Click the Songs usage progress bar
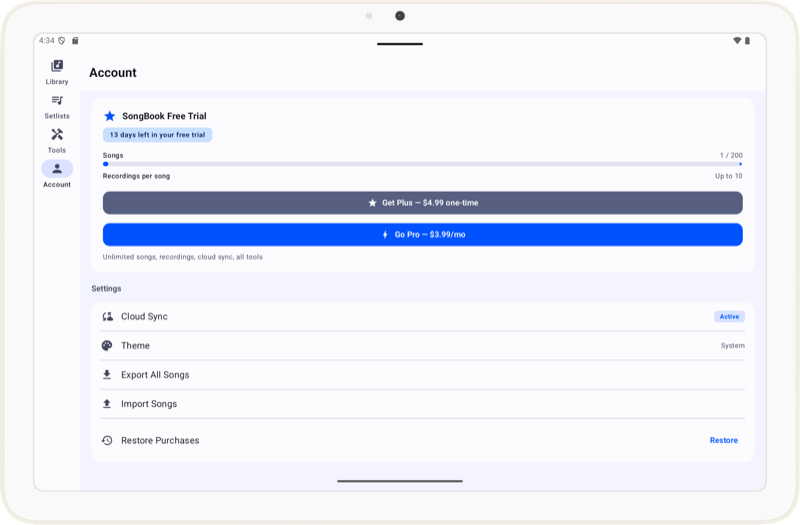The width and height of the screenshot is (800, 525). click(422, 164)
